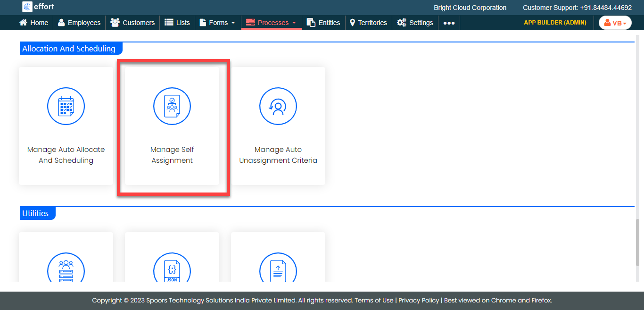Viewport: 644px width, 310px height.
Task: Click the Terms of Use footer link
Action: coord(374,300)
